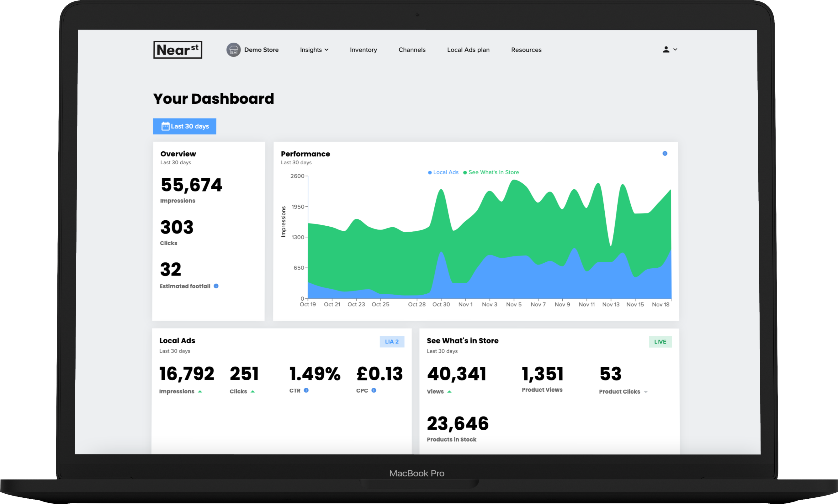Click the Performance card title

305,154
